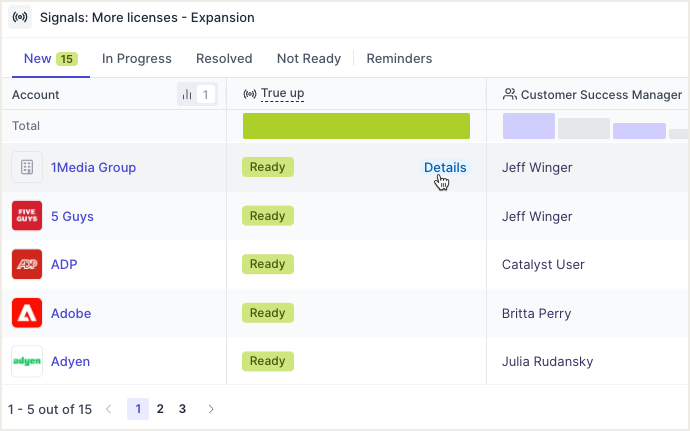Click Details link for 1Media Group
The height and width of the screenshot is (431, 690).
click(x=445, y=167)
